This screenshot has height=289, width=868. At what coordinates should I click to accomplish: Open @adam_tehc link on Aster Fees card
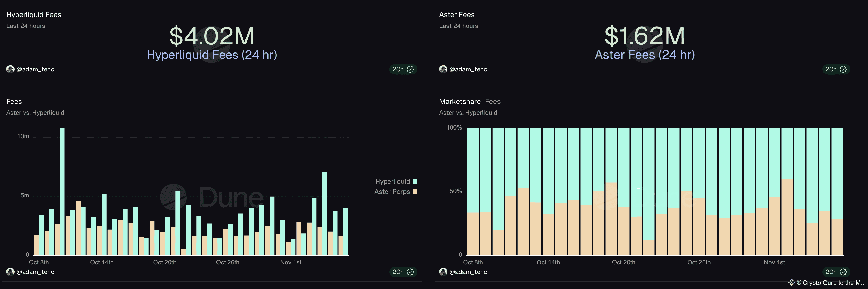point(468,69)
